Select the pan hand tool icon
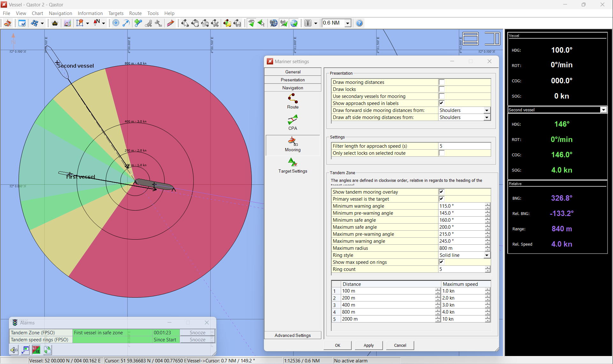 (x=195, y=23)
